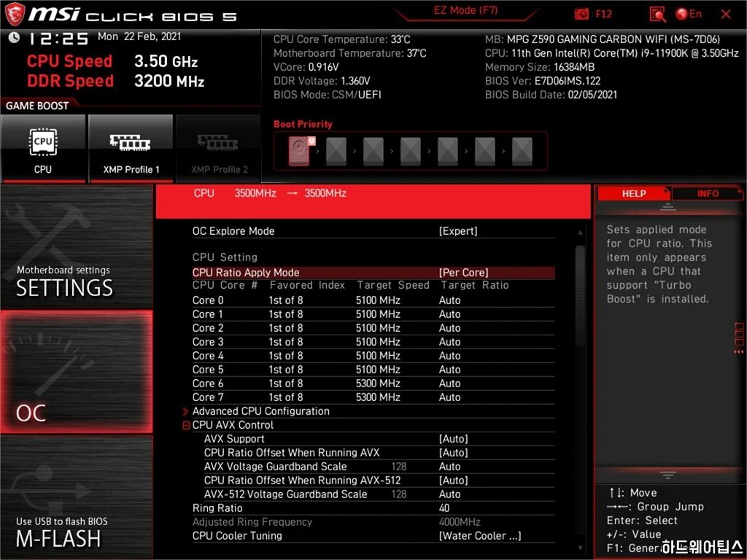Edit AVX-512 Voltage Guardband Scale value
The image size is (747, 560).
pyautogui.click(x=449, y=494)
